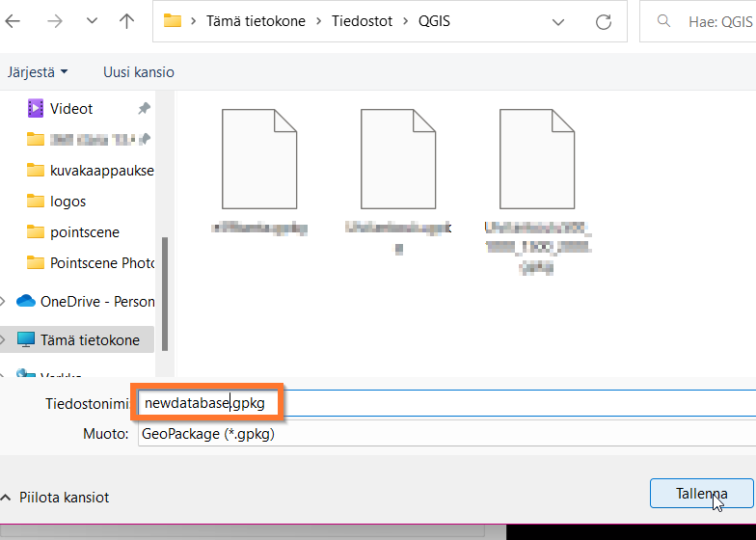Select Tiedostot in the breadcrumb path
Viewport: 756px width, 540px height.
(x=363, y=21)
